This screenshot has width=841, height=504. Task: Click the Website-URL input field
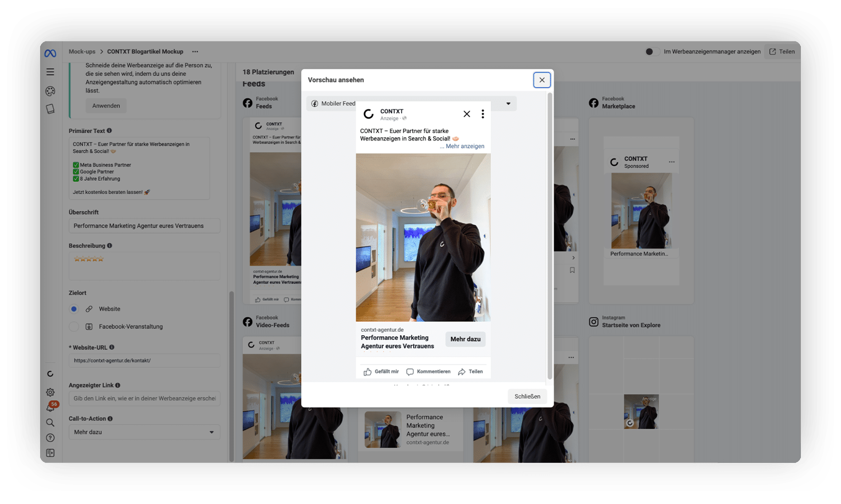click(x=144, y=360)
